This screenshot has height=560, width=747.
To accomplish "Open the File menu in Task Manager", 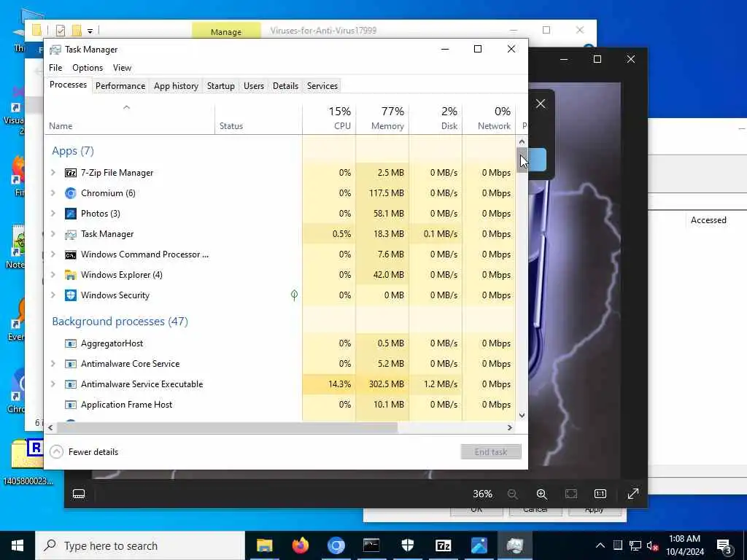I will 55,68.
